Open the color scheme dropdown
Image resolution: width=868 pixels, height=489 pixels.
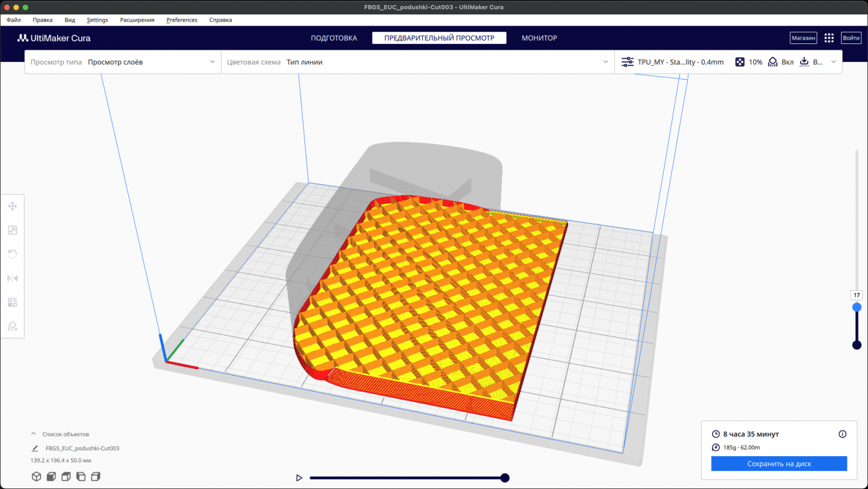(418, 62)
